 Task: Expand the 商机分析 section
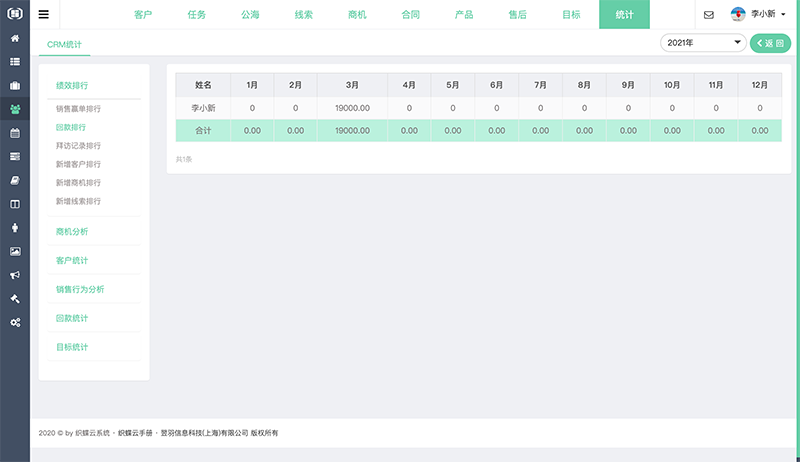click(72, 232)
